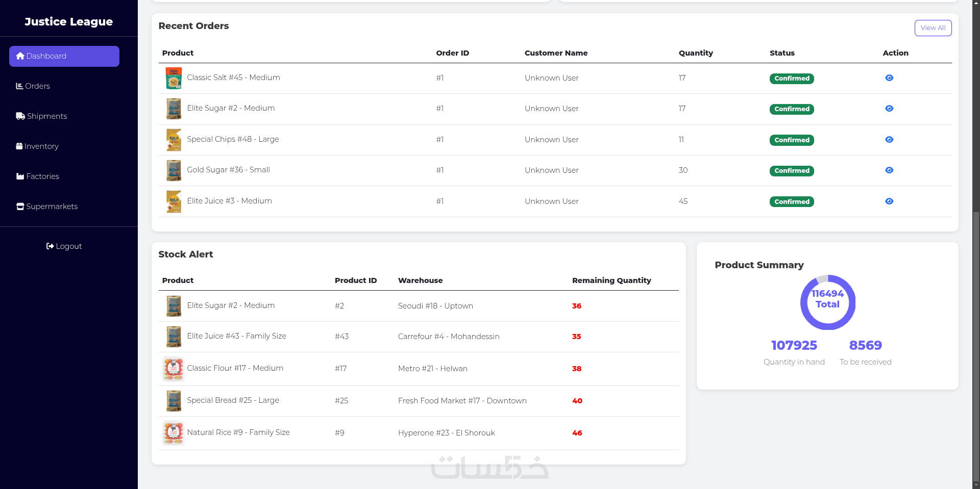
Task: Click the eye icon for Classic Salt #45 order
Action: 889,78
